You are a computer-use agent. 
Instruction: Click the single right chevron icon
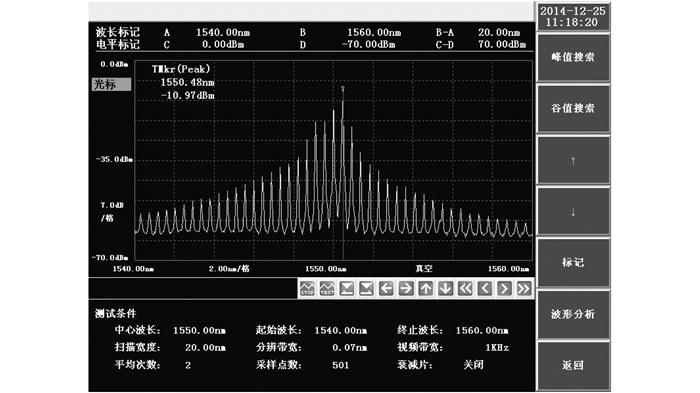(x=504, y=288)
